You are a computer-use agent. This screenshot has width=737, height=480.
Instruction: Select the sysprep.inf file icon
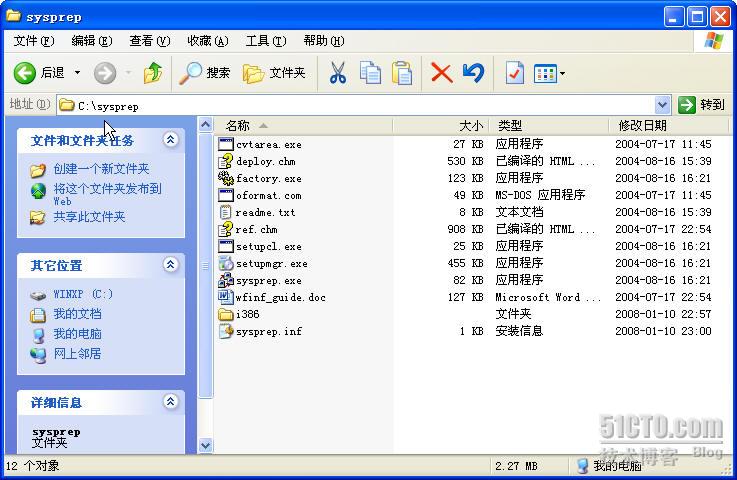(x=226, y=331)
